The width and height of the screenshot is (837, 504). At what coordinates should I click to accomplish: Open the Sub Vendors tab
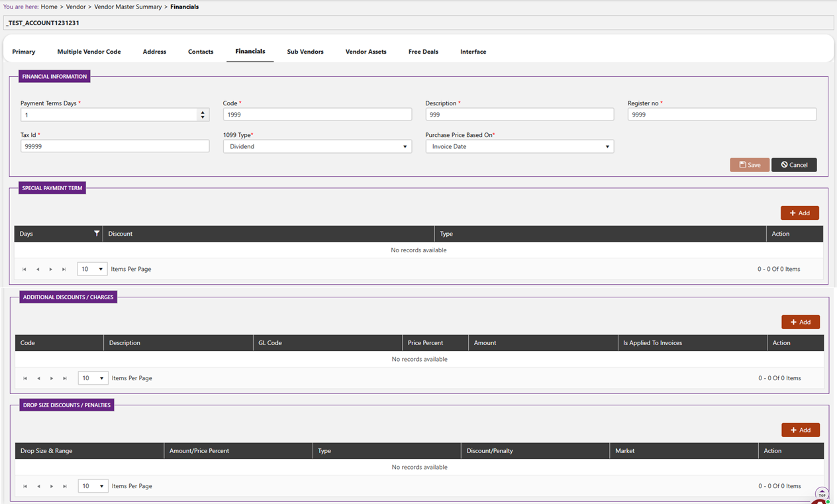pos(305,52)
